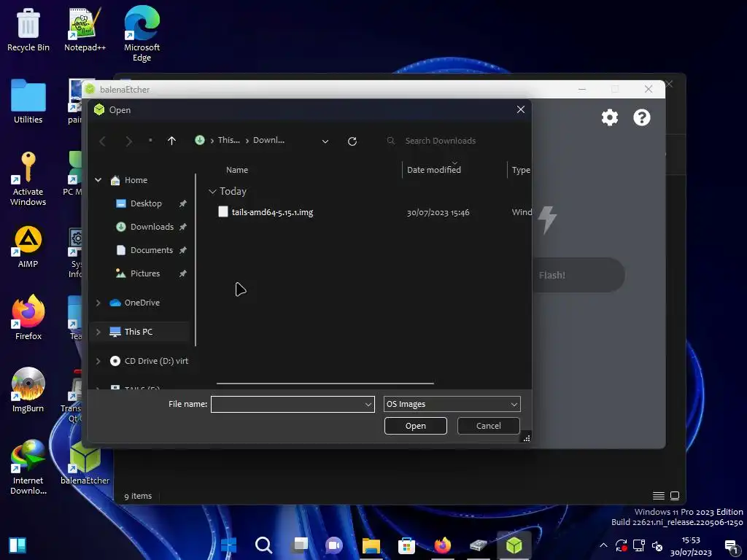This screenshot has height=560, width=747.
Task: Select OneDrive in navigation pane
Action: (142, 303)
